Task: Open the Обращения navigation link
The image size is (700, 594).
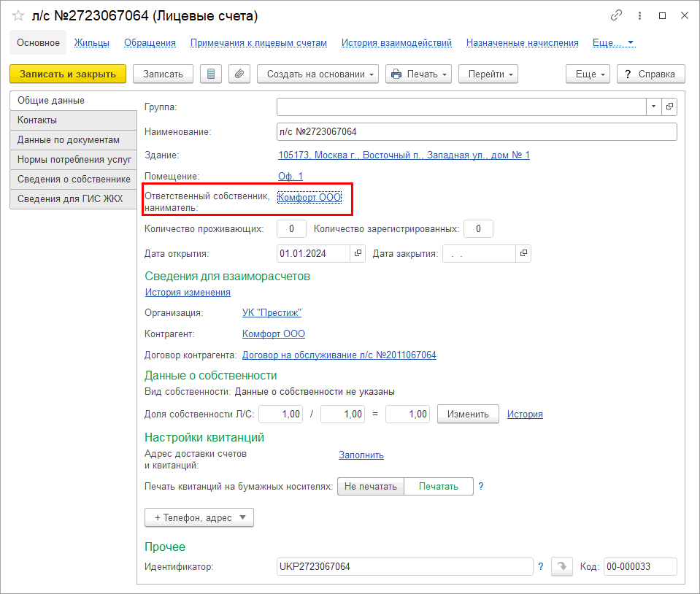Action: click(x=150, y=43)
